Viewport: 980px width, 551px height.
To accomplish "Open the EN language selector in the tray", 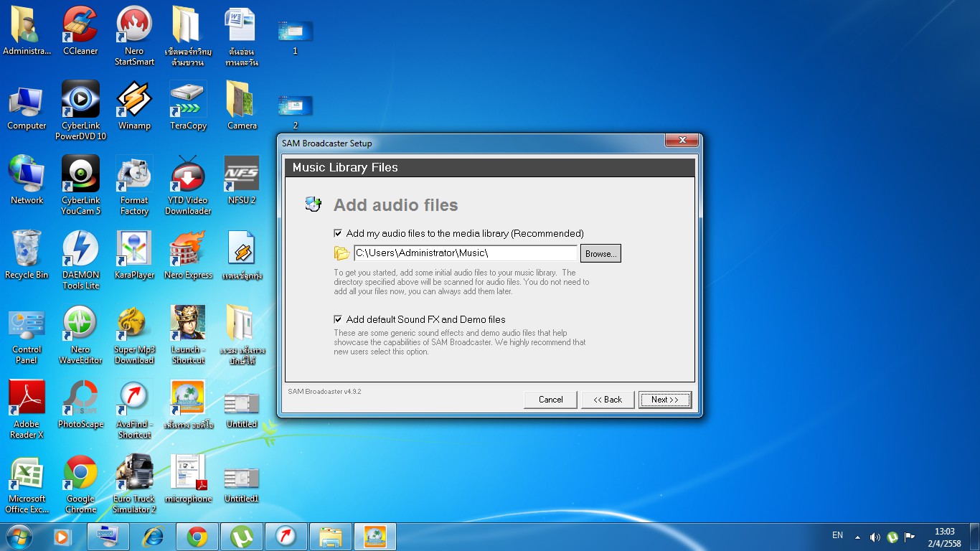I will [x=837, y=535].
